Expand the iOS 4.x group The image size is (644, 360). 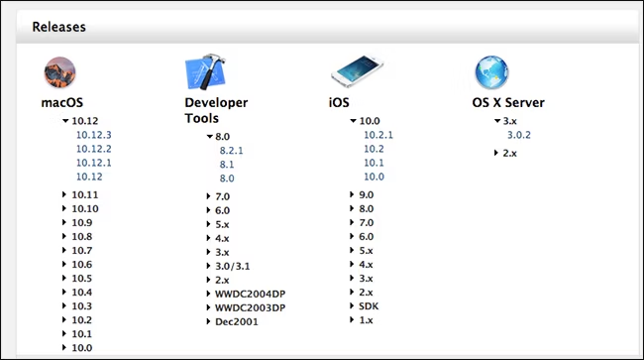pos(352,264)
